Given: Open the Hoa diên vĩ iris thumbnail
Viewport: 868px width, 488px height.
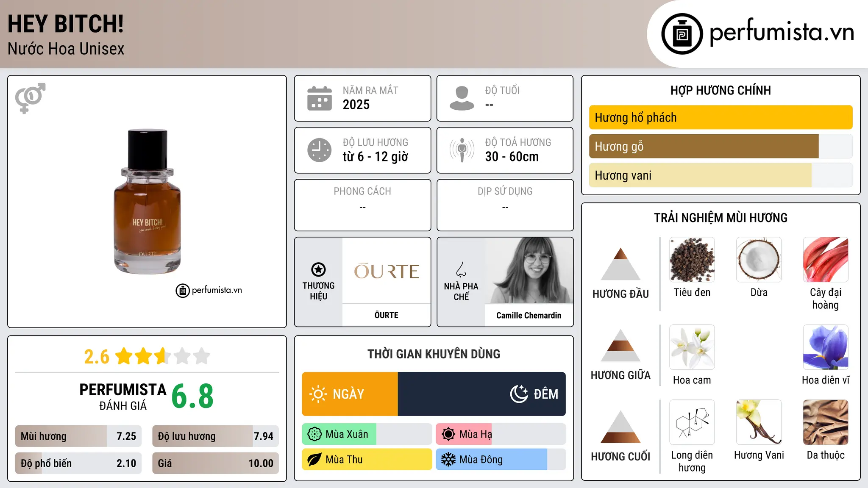Looking at the screenshot, I should click(826, 347).
